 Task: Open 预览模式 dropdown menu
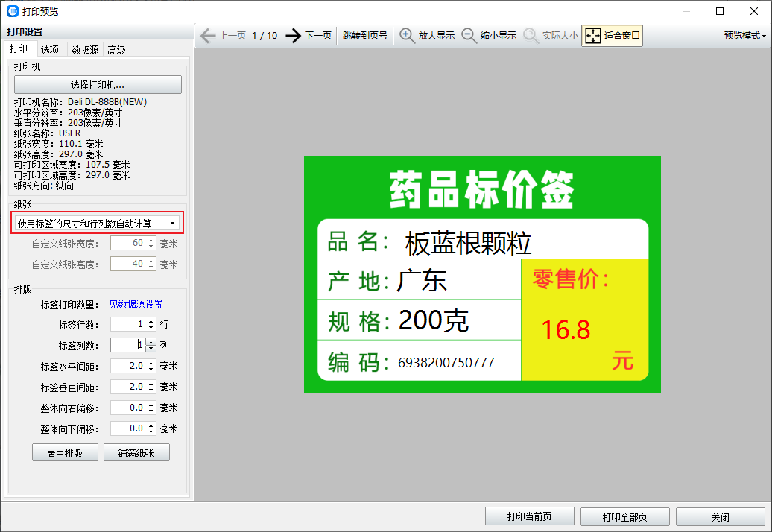click(744, 36)
